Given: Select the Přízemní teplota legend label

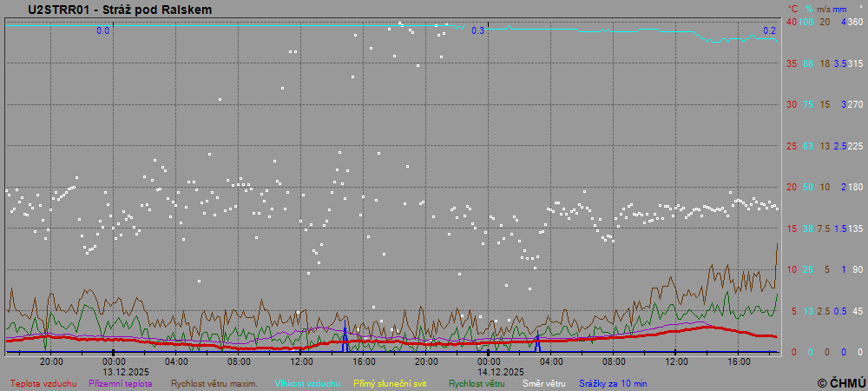Looking at the screenshot, I should coord(123,383).
